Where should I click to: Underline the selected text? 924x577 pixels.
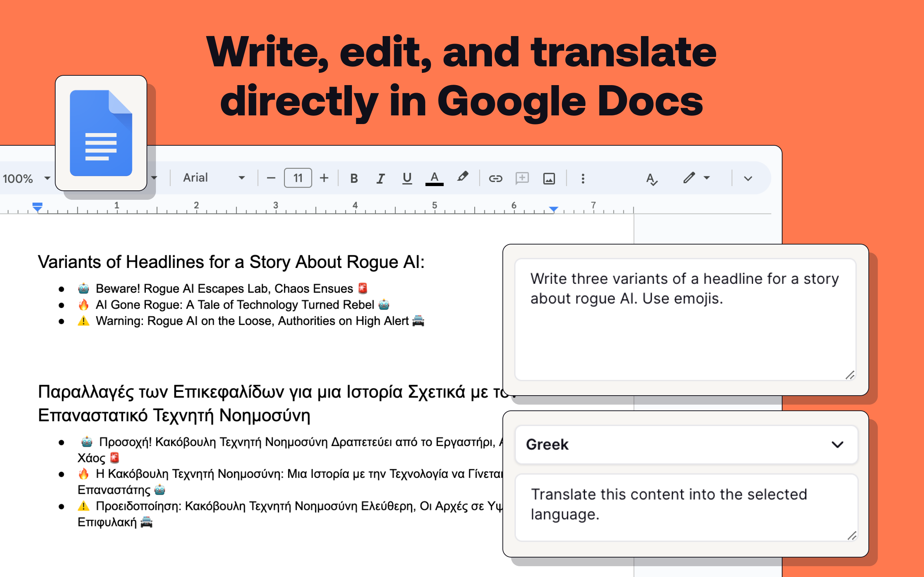click(407, 177)
